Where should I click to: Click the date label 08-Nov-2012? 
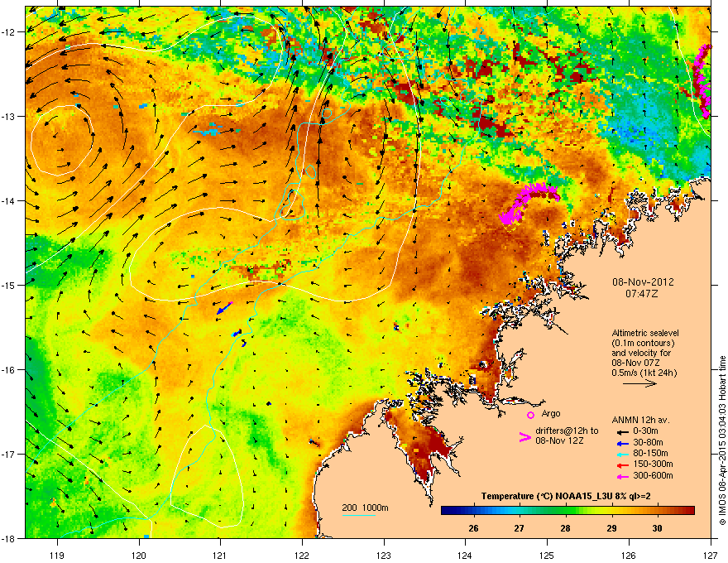tap(643, 282)
